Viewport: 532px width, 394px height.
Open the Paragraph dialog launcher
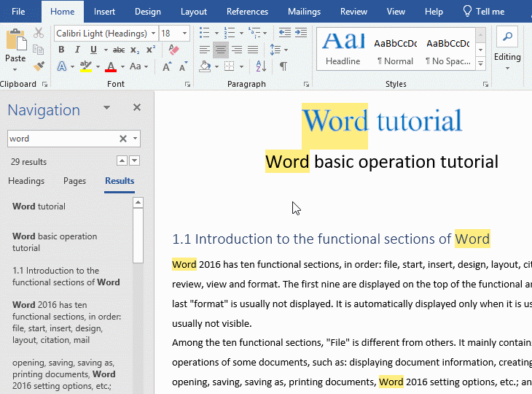tap(306, 84)
